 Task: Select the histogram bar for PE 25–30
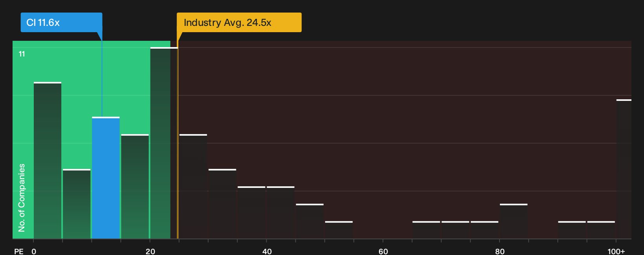coord(193,186)
